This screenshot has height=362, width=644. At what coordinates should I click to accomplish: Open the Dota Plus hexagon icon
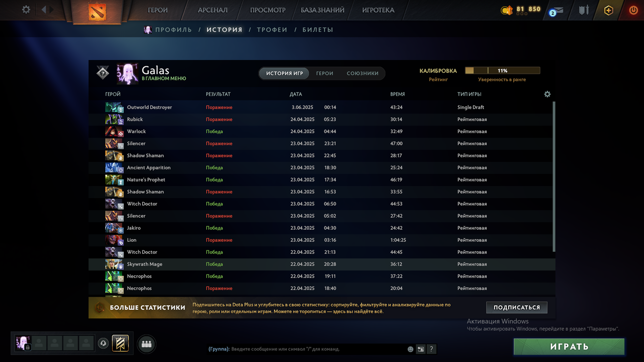pyautogui.click(x=609, y=10)
